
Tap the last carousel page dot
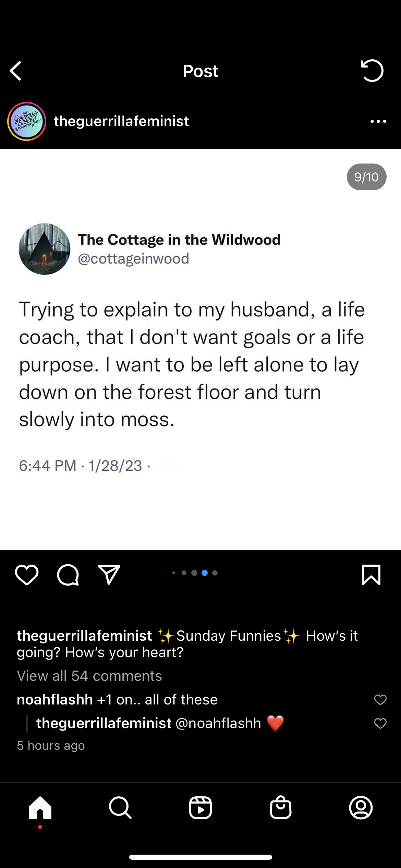click(x=215, y=573)
